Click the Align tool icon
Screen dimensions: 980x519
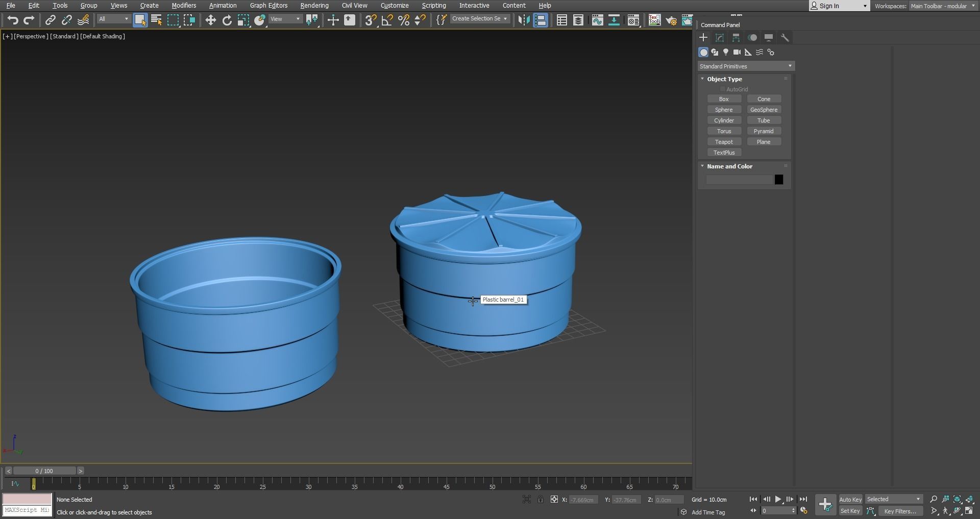coord(541,20)
